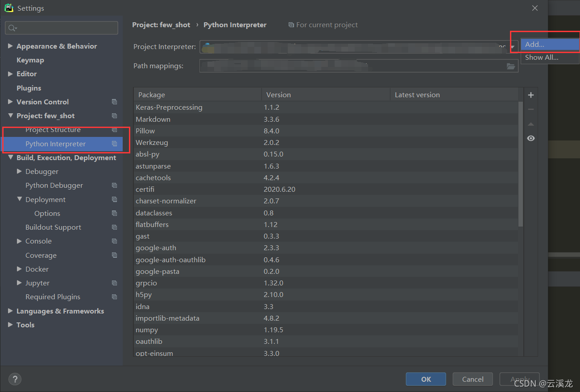The height and width of the screenshot is (392, 580).
Task: Expand the Appearance & Behavior section
Action: pos(10,46)
